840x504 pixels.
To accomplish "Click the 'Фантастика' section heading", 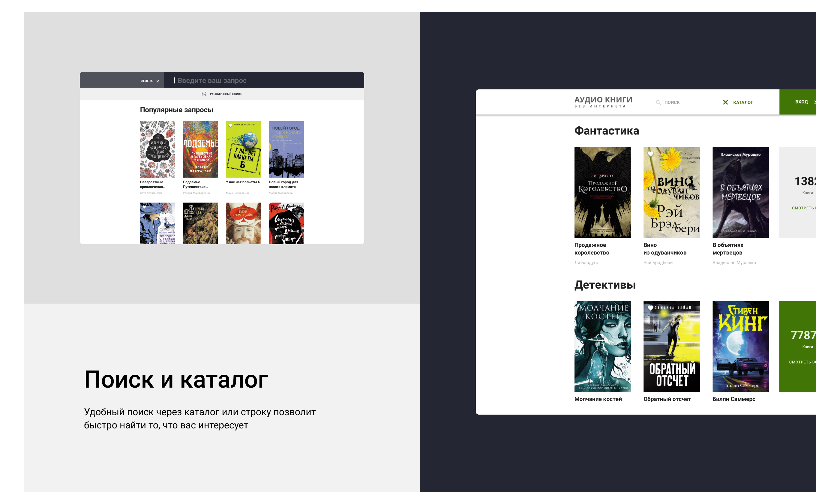I will point(606,131).
